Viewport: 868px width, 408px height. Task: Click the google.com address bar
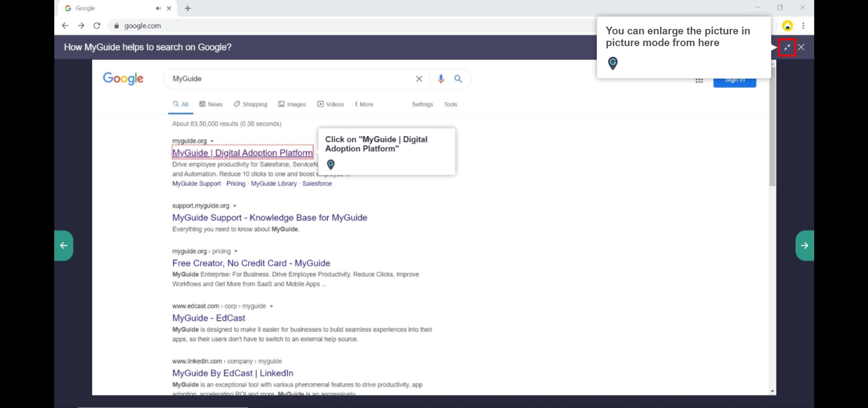(353, 26)
